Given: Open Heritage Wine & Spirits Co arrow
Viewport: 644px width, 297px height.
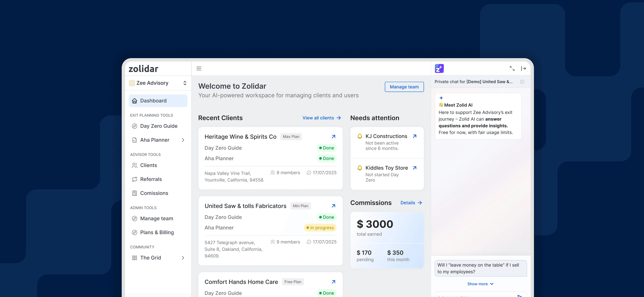Looking at the screenshot, I should tap(333, 137).
